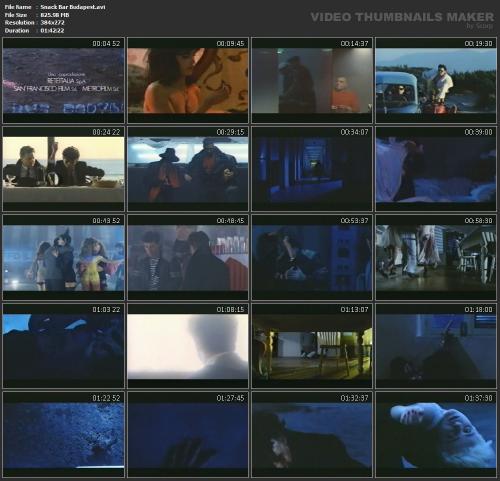Click the duration value 01:42:22

52,30
